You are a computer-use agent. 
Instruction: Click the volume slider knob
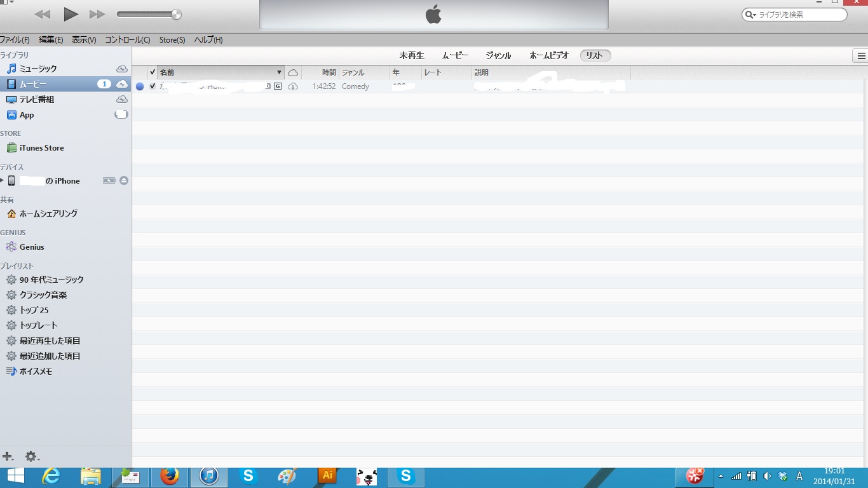(177, 15)
